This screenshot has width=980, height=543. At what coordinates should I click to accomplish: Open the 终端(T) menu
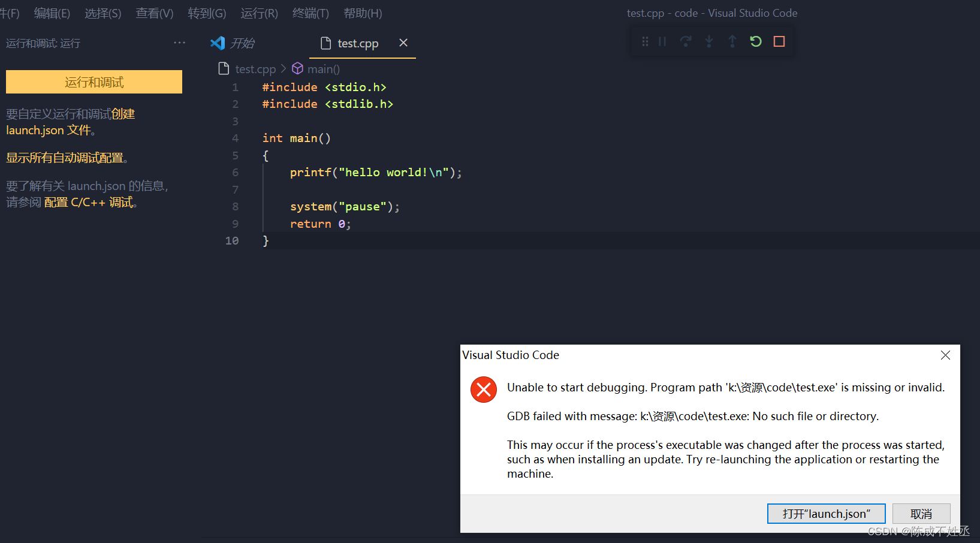(310, 13)
